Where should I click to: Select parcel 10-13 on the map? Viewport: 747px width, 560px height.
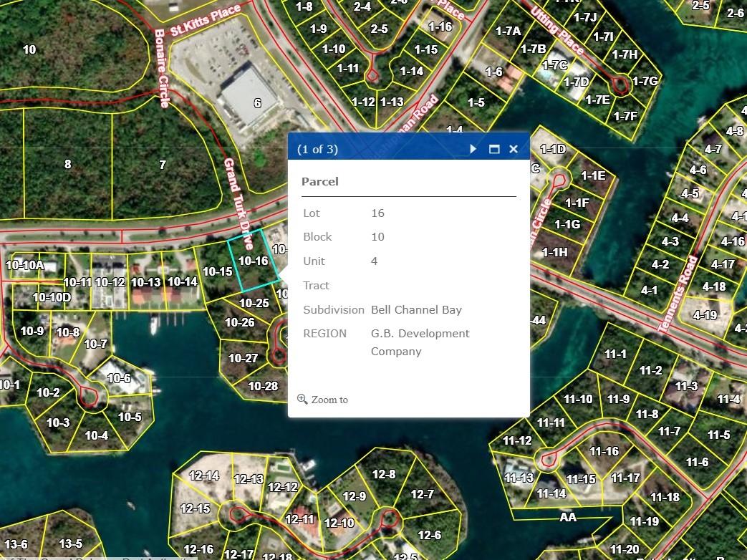(146, 282)
